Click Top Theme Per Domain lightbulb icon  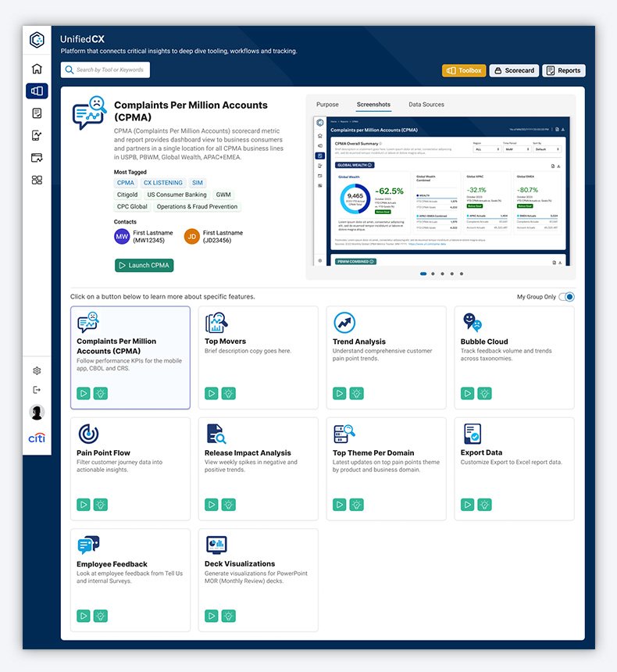(356, 505)
